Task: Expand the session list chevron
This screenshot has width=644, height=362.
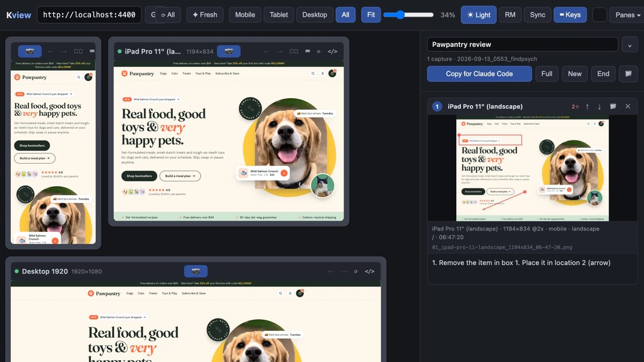Action: [x=630, y=45]
